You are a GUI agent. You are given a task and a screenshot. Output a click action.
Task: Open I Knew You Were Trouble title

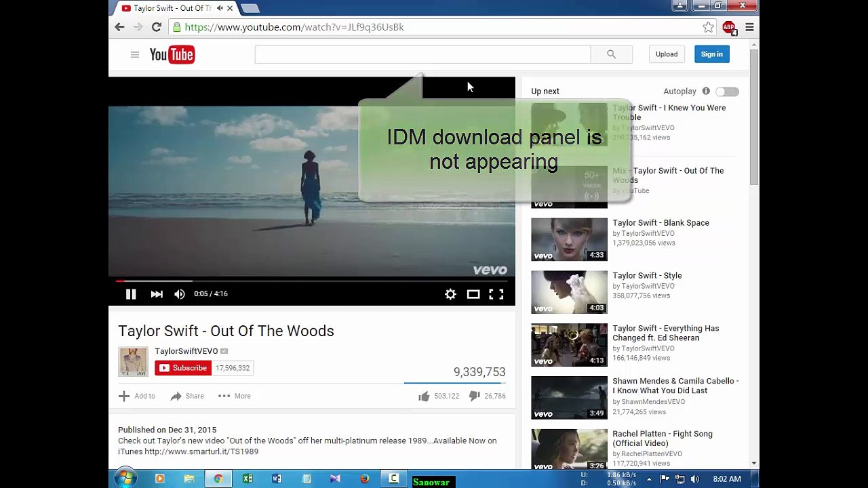(x=669, y=113)
